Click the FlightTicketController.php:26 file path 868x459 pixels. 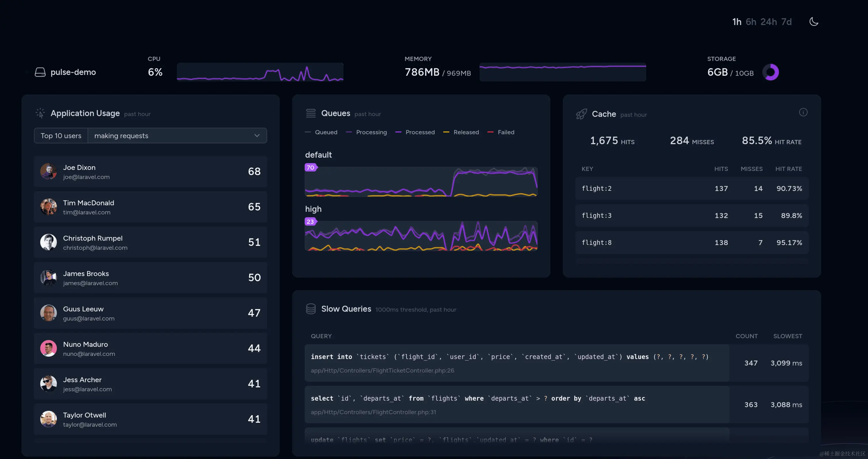click(x=382, y=370)
